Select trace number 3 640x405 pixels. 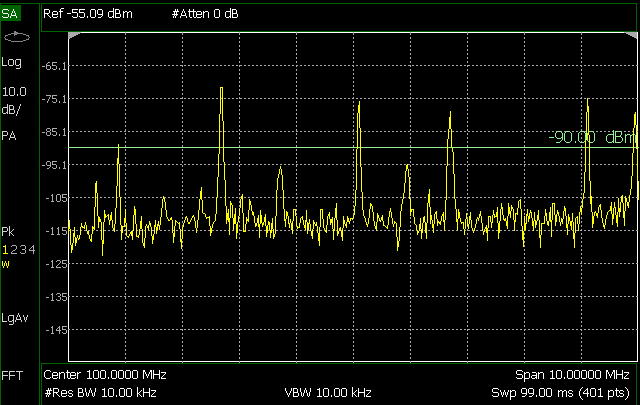tap(23, 249)
